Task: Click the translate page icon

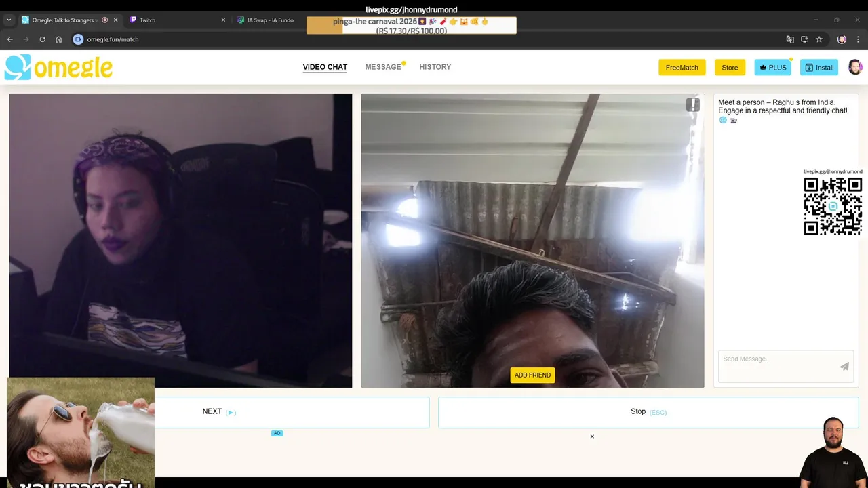Action: (789, 39)
